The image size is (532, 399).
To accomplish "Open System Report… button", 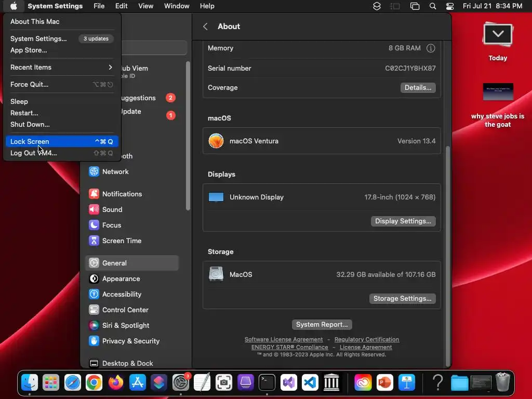I will (x=322, y=325).
